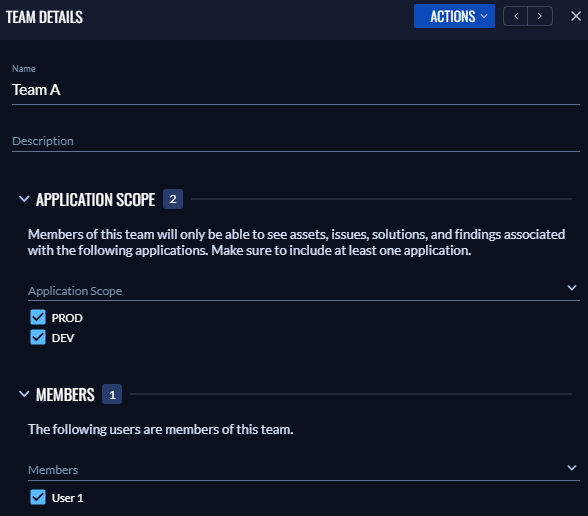The image size is (588, 516).
Task: Open the Members dropdown arrow
Action: tap(572, 468)
